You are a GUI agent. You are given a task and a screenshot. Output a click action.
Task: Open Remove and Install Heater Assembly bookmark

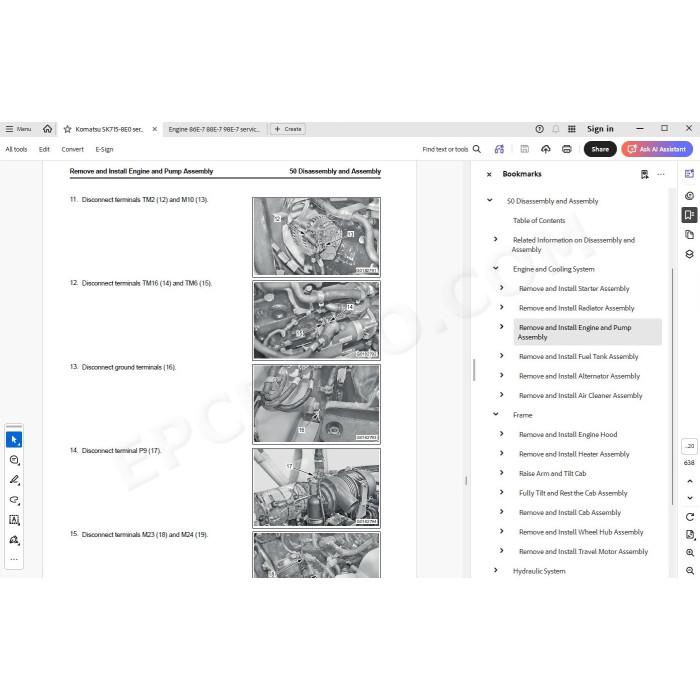pos(574,454)
